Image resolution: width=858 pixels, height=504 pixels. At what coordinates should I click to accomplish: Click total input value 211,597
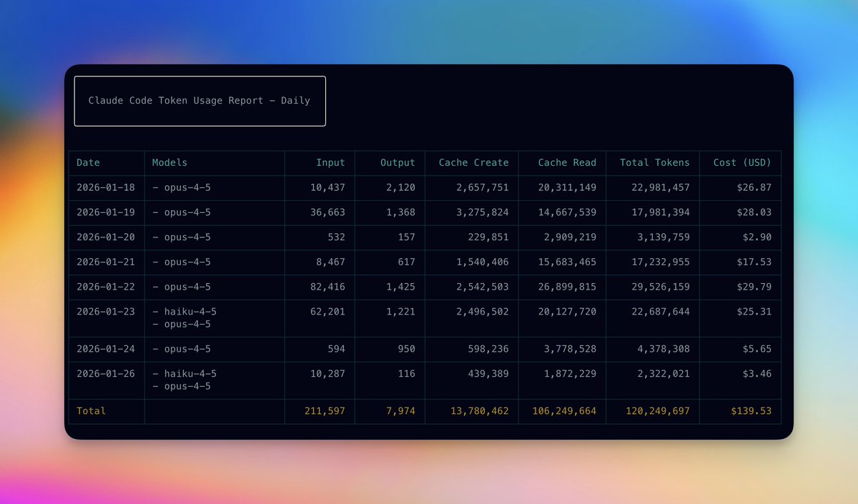[x=325, y=411]
